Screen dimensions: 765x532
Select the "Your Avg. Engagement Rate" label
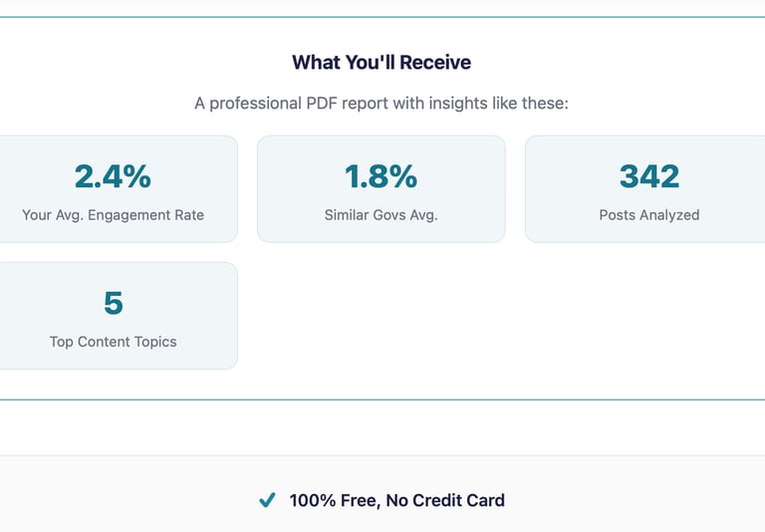(113, 214)
